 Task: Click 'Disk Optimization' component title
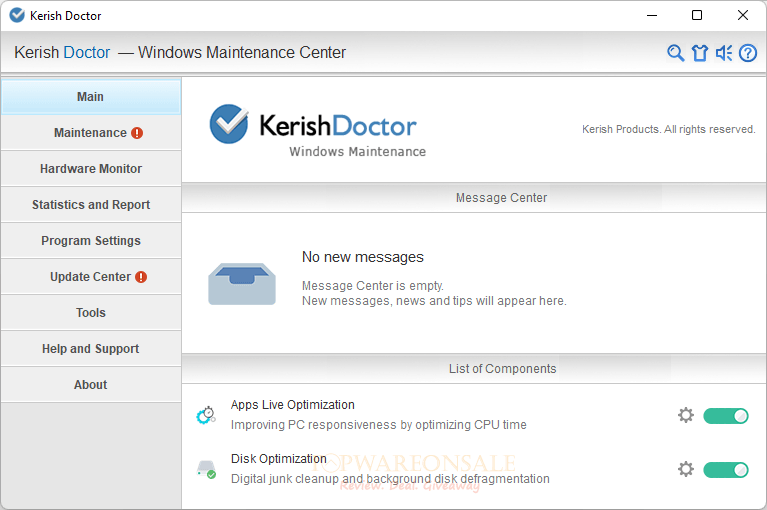(x=278, y=459)
